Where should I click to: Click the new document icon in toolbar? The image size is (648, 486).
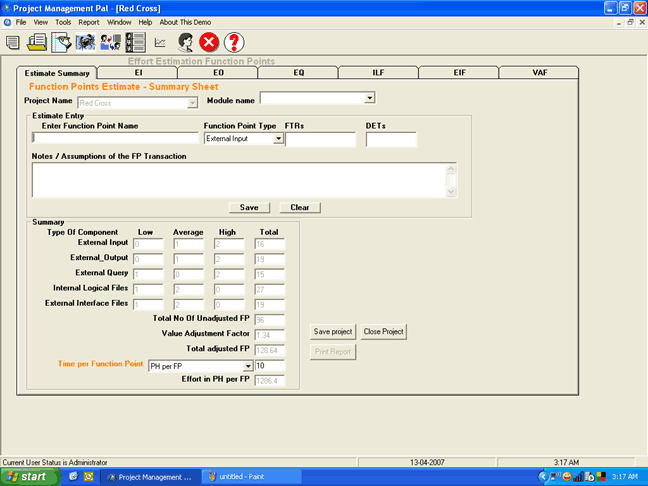pyautogui.click(x=13, y=42)
